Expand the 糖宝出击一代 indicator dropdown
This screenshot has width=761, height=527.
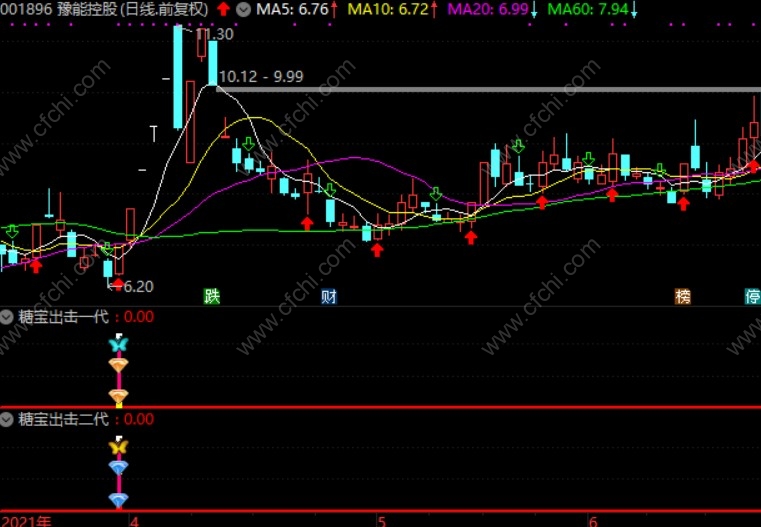tap(6, 317)
